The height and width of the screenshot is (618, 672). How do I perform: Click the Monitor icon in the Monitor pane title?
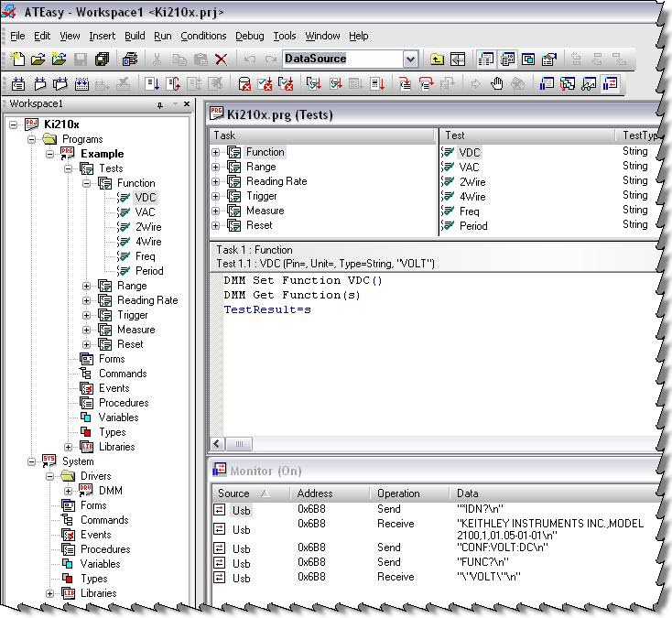[220, 470]
